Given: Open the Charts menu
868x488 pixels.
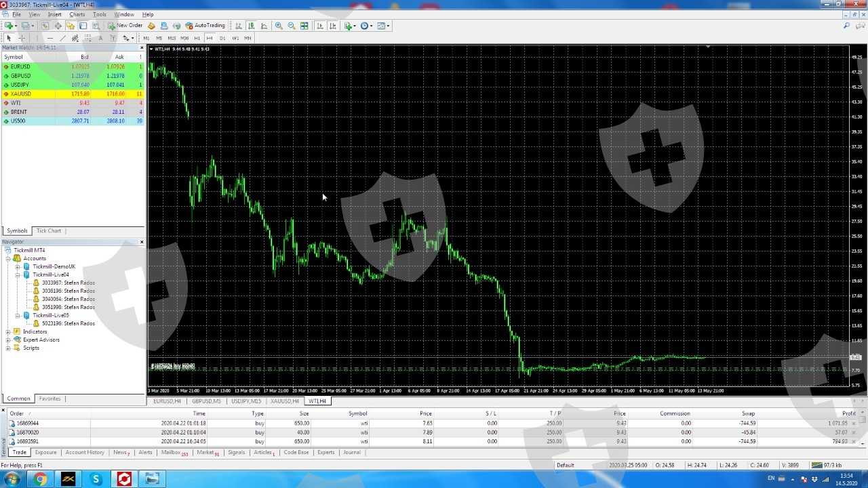Looking at the screenshot, I should 77,14.
